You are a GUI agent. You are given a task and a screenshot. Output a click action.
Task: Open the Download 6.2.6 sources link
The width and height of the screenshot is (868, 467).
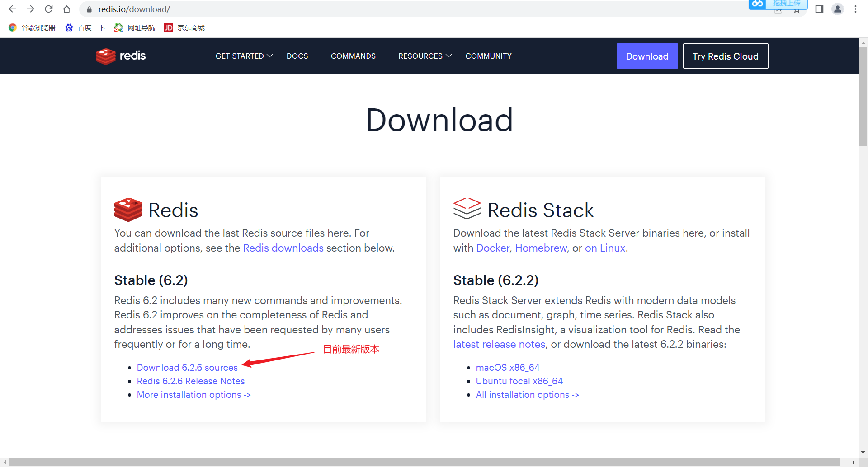(x=187, y=367)
